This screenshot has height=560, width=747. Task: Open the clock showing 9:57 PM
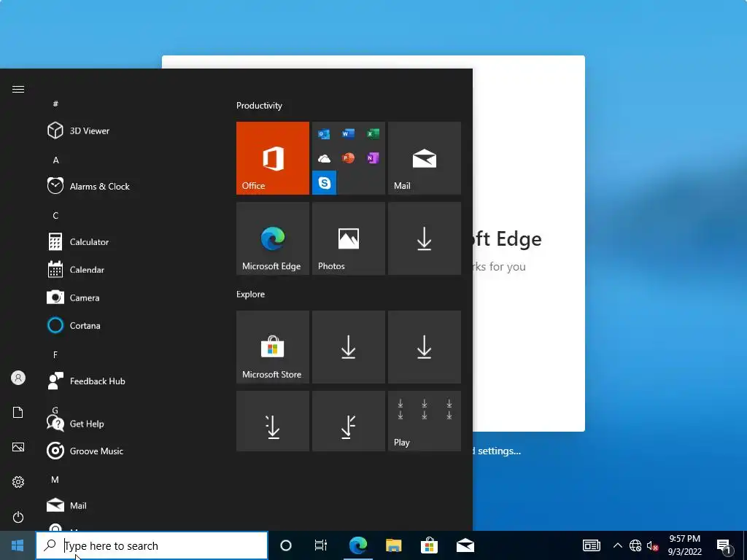point(685,545)
